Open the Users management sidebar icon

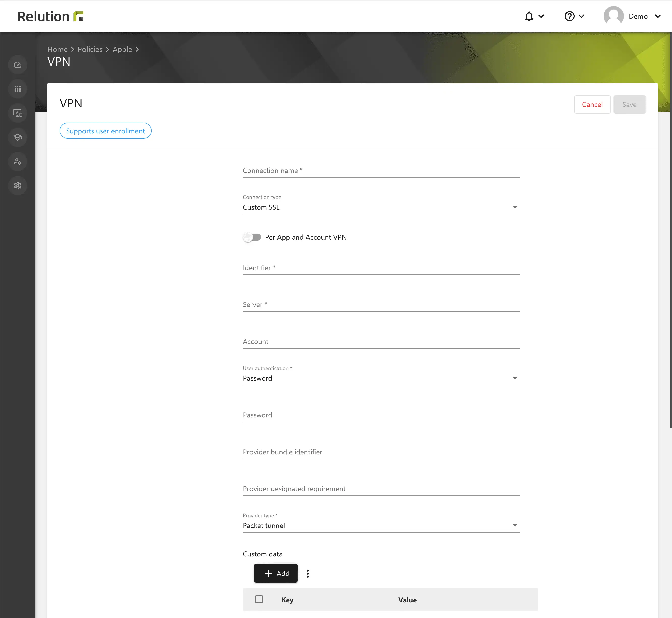[x=18, y=161]
